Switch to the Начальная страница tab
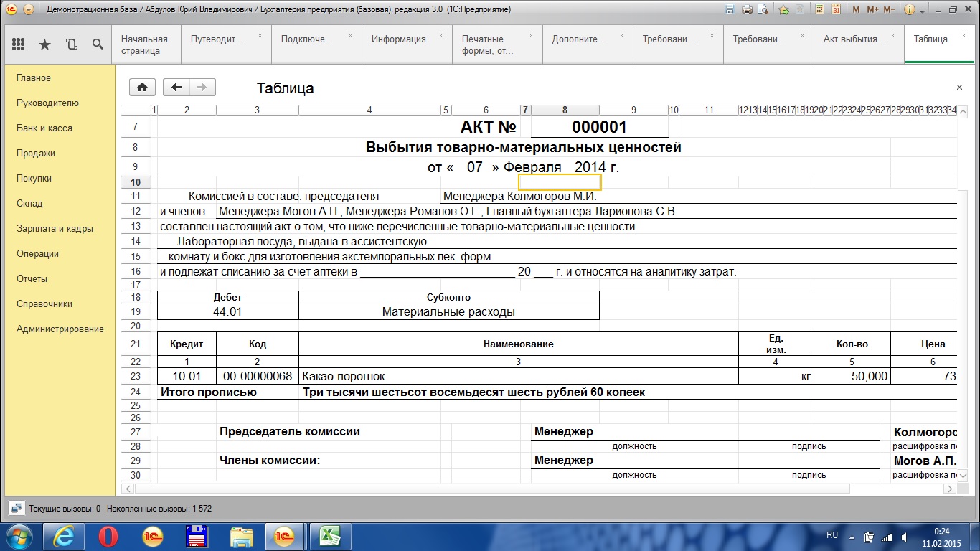Viewport: 980px width, 551px height. (147, 44)
